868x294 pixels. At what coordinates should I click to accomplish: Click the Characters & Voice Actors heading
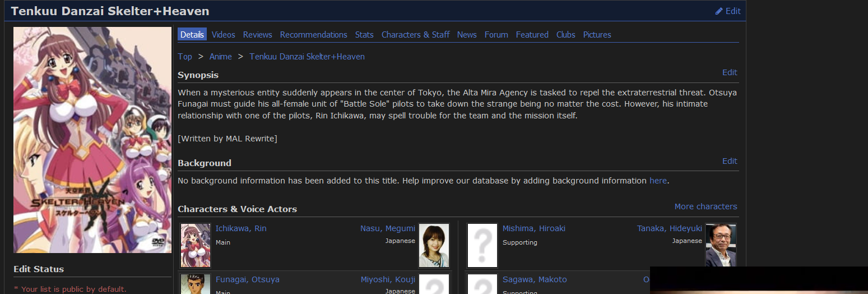tap(237, 209)
